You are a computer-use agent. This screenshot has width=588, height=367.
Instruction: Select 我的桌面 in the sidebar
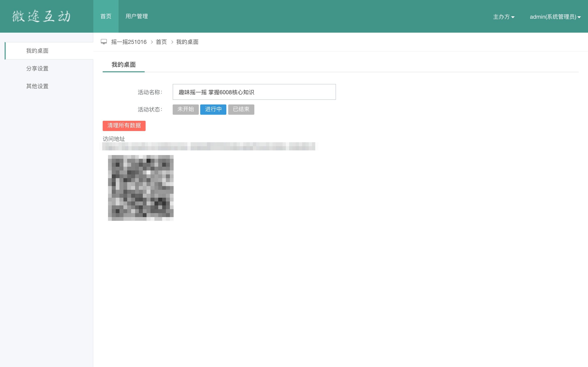tap(49, 51)
